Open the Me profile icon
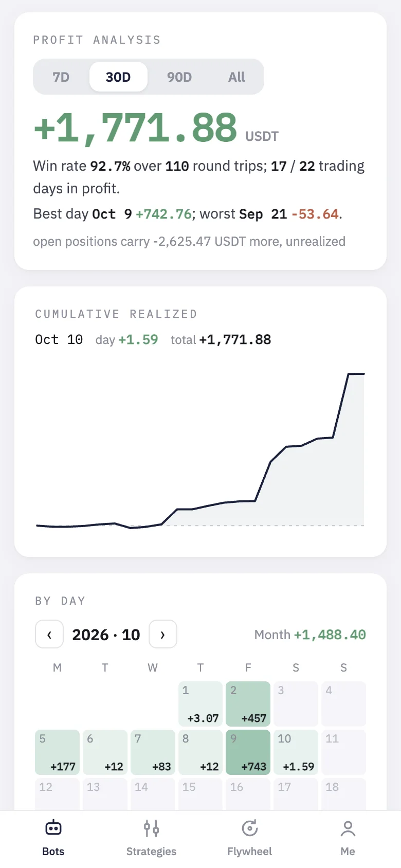401x868 pixels. [x=348, y=828]
